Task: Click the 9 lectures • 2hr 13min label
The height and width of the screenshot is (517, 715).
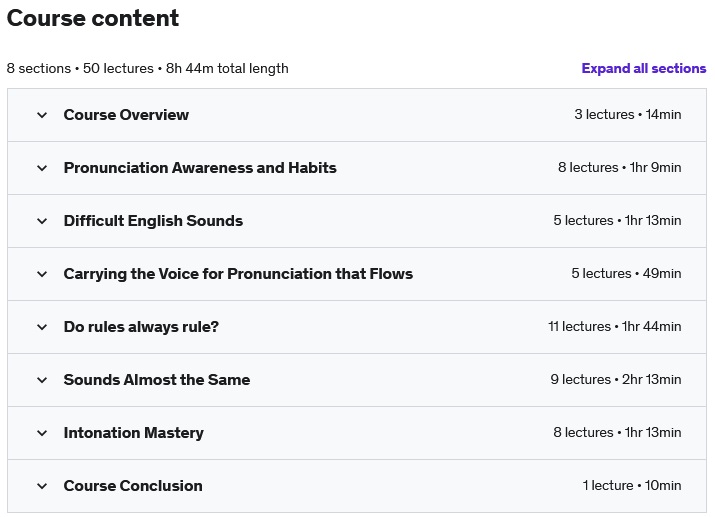Action: 616,379
